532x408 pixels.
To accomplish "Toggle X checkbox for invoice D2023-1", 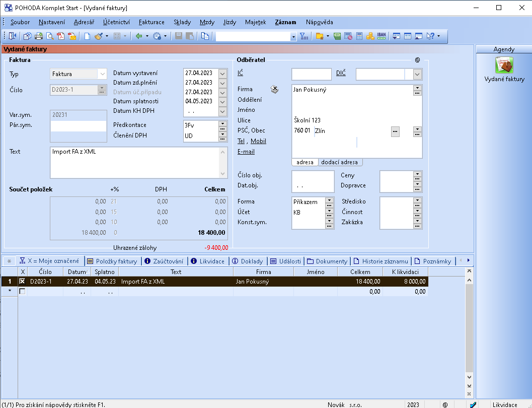I will (x=22, y=282).
